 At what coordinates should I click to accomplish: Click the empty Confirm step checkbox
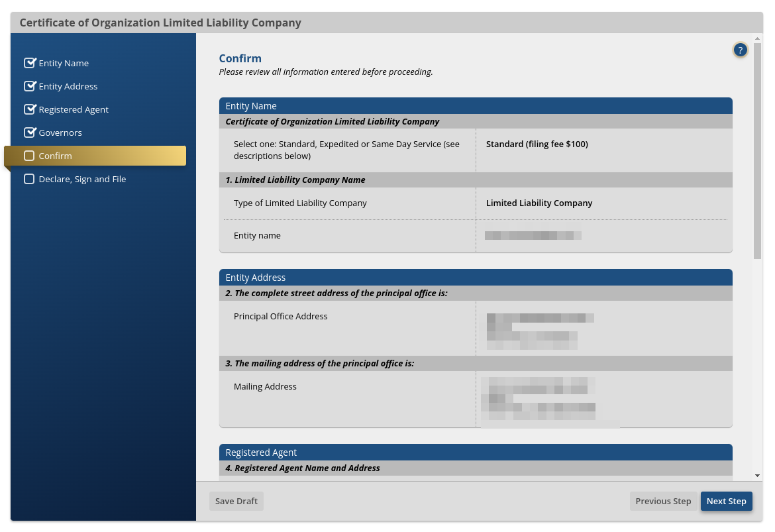coord(29,156)
